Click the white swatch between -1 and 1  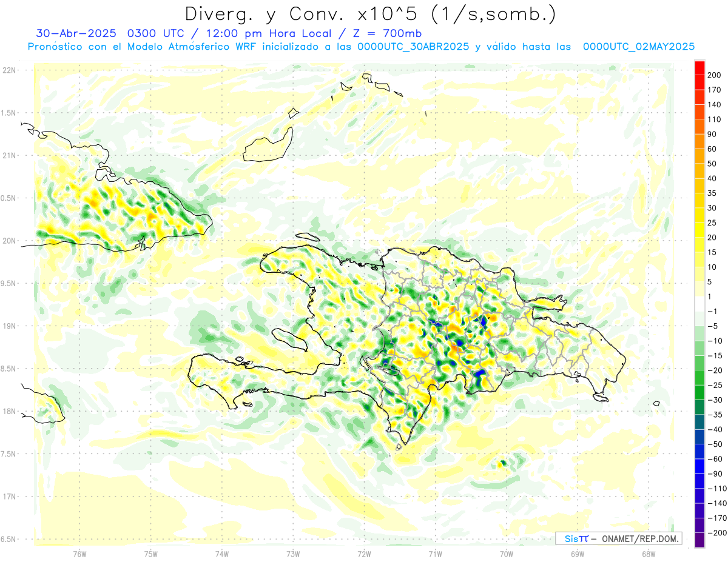[x=699, y=304]
